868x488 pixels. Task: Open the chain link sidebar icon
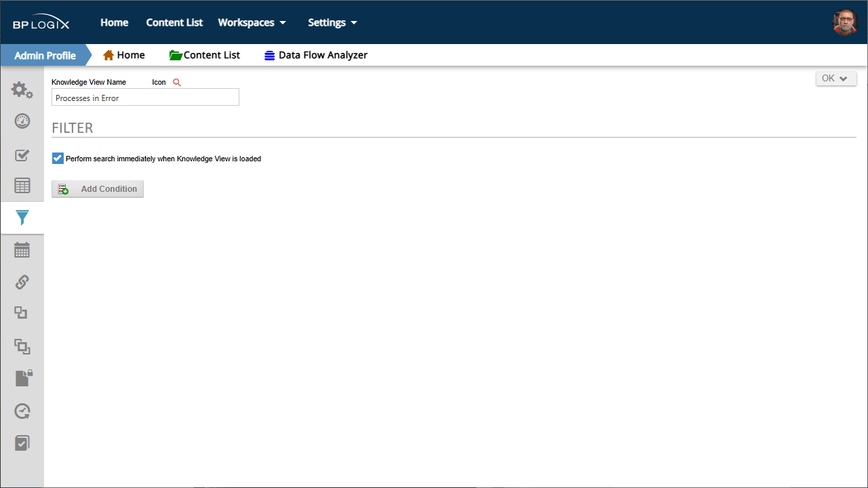pos(22,282)
